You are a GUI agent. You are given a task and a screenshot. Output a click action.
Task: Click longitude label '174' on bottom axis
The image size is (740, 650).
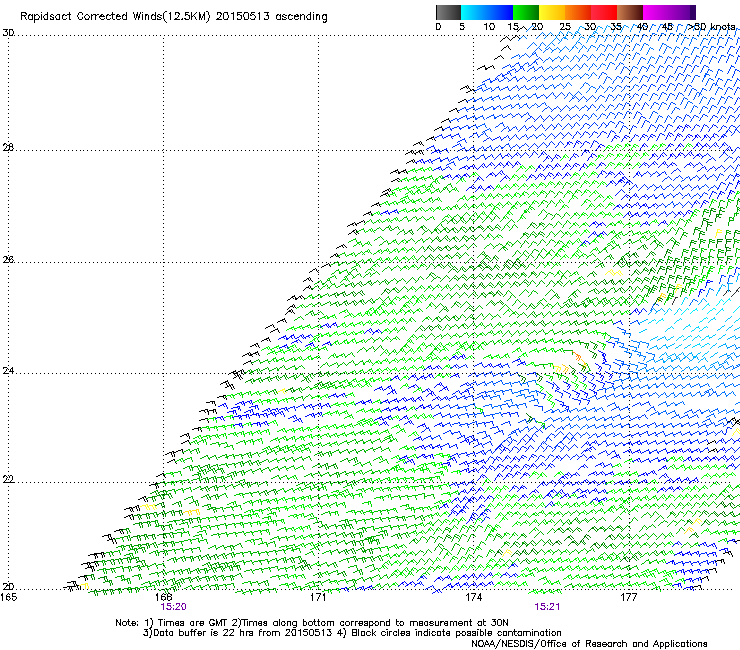tap(473, 597)
